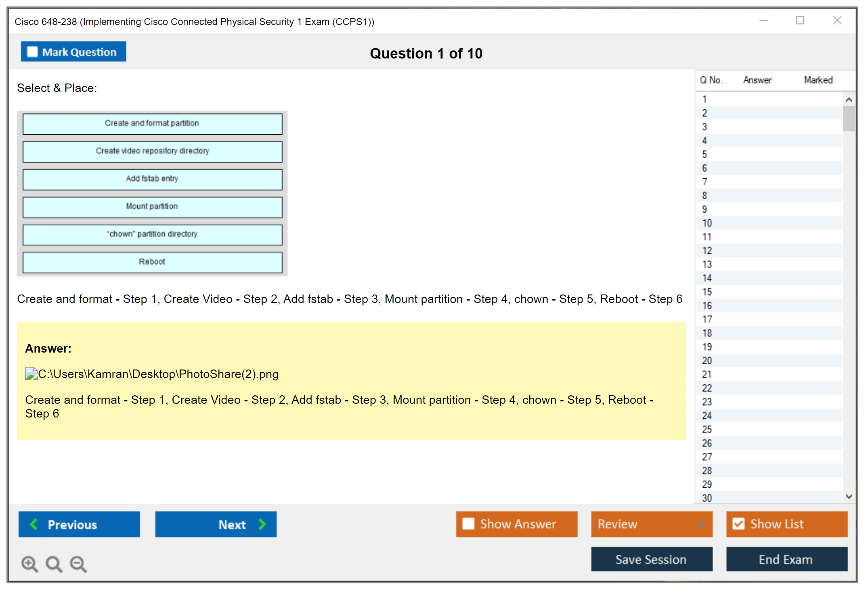The image size is (868, 593).
Task: Click the green arrow on Next button
Action: pos(262,524)
